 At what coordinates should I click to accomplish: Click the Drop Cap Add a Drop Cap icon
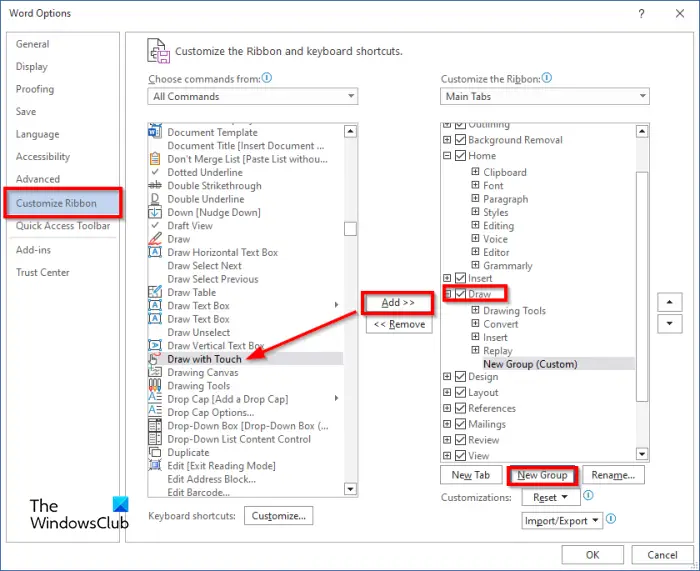(154, 398)
